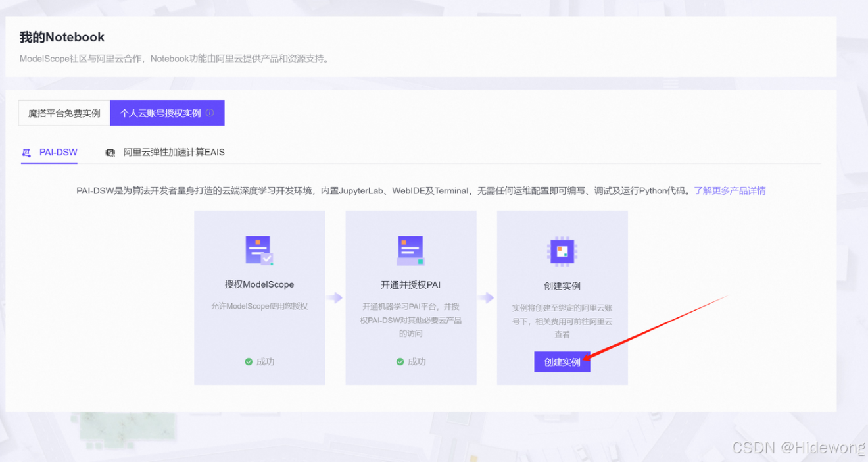Click the PAI-DSW tab icon
The width and height of the screenshot is (868, 462).
click(27, 153)
